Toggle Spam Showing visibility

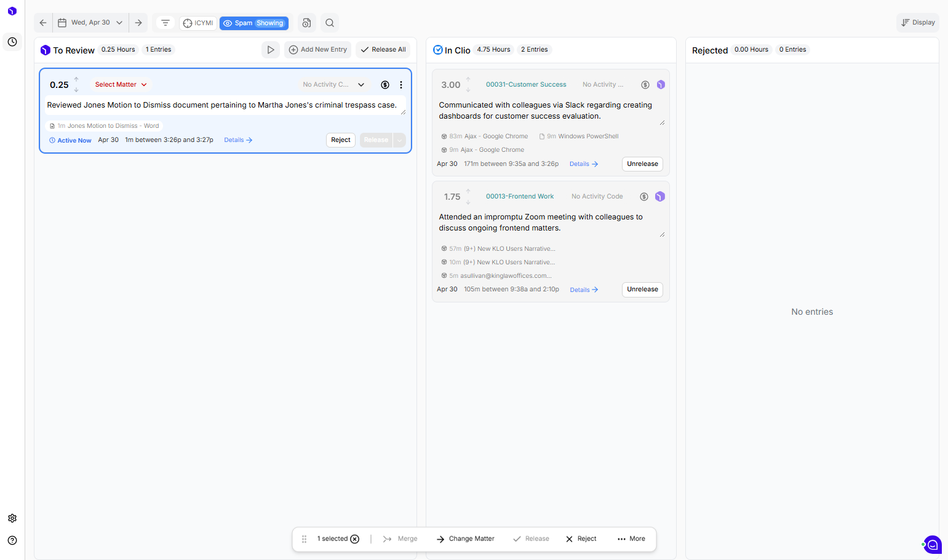(x=254, y=23)
